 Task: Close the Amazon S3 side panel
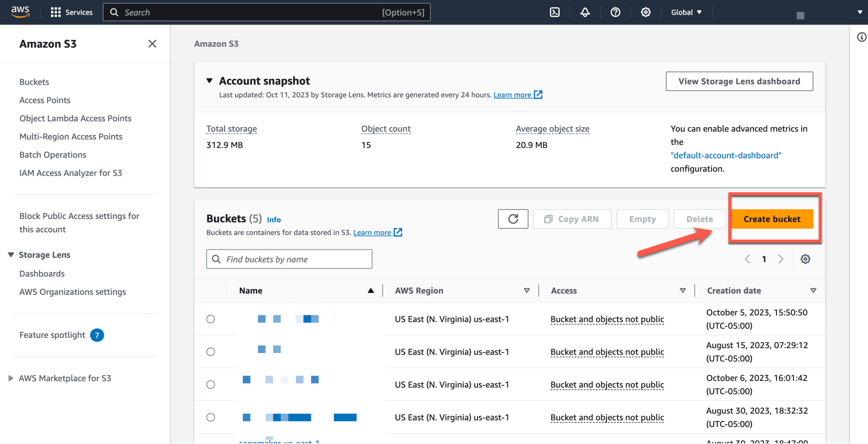pos(152,44)
